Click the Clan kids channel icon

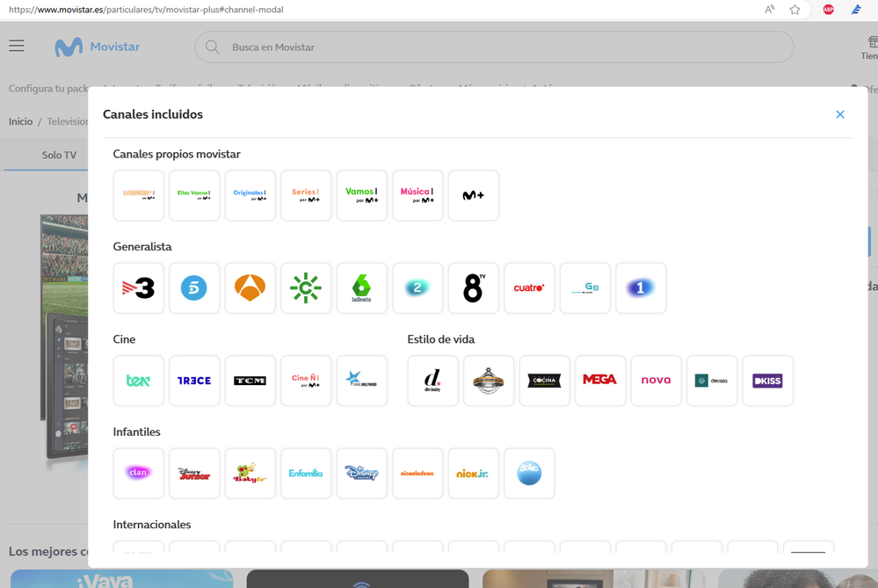(x=139, y=473)
